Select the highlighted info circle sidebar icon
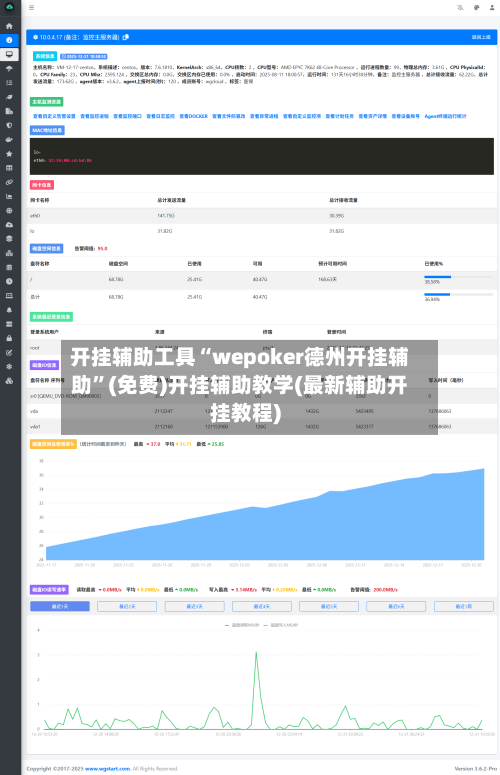Image resolution: width=500 pixels, height=775 pixels. (x=9, y=40)
